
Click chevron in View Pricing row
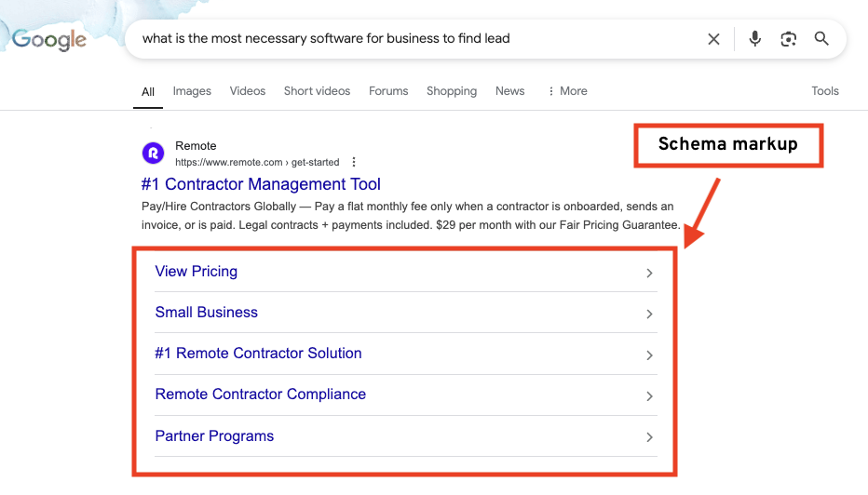(649, 274)
